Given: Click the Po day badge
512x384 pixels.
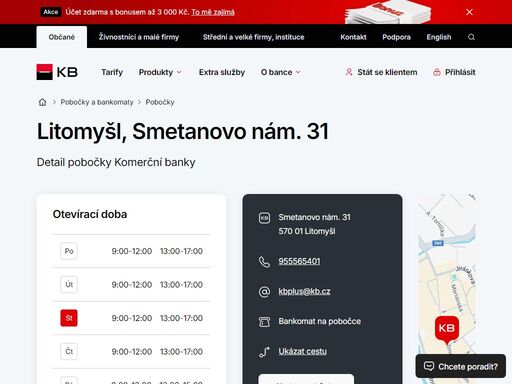Looking at the screenshot, I should (x=69, y=251).
